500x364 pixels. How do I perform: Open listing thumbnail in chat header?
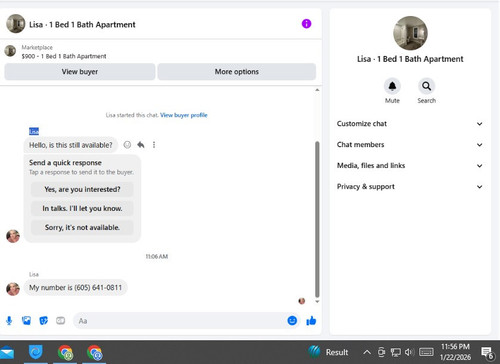[16, 24]
